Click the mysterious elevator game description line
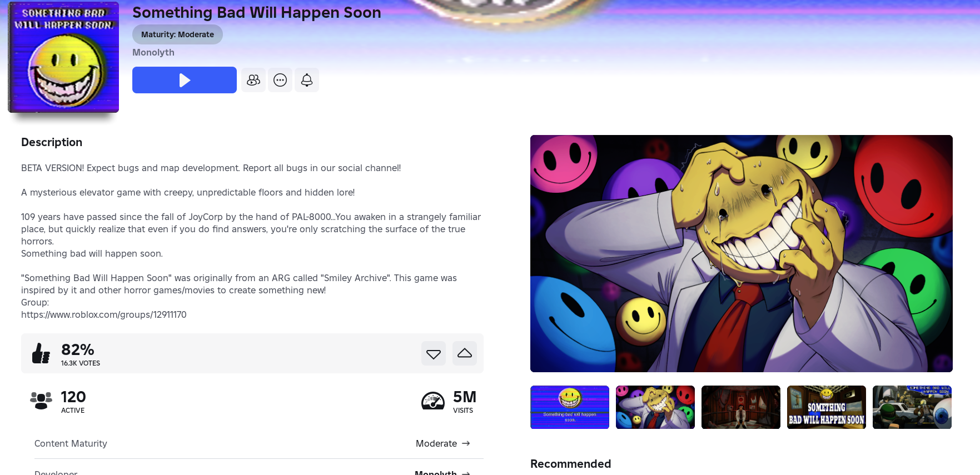This screenshot has width=980, height=475. click(x=188, y=192)
